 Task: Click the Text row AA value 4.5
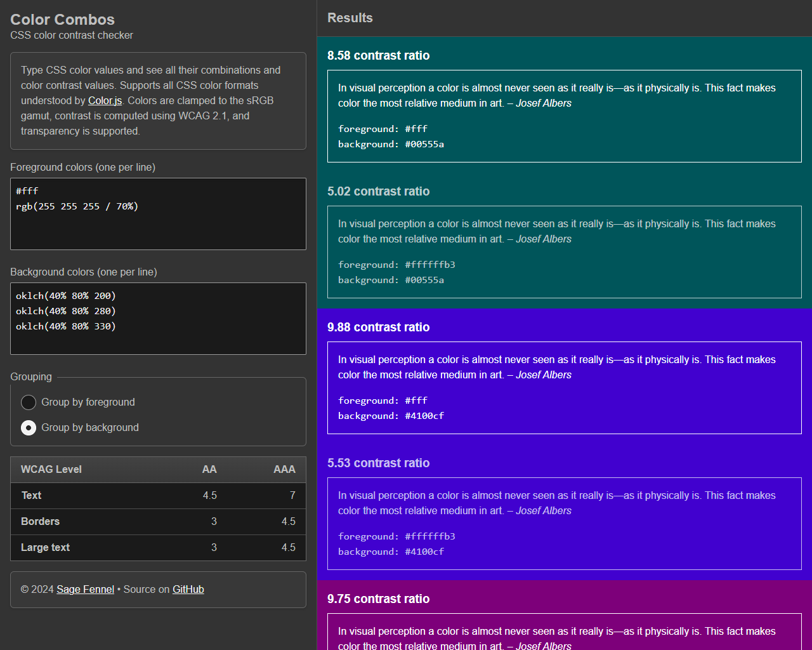click(x=210, y=495)
